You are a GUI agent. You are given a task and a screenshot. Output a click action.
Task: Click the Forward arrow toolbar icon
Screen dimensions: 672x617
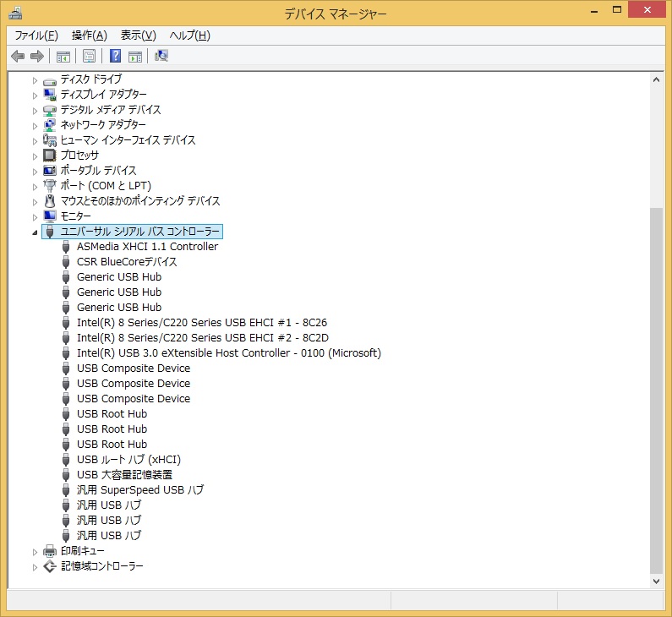click(x=37, y=56)
